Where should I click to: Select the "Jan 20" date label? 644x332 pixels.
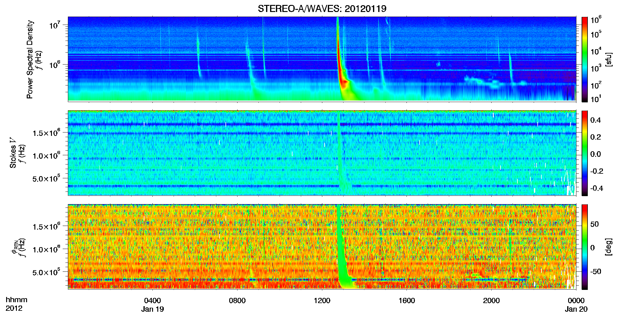coord(576,309)
